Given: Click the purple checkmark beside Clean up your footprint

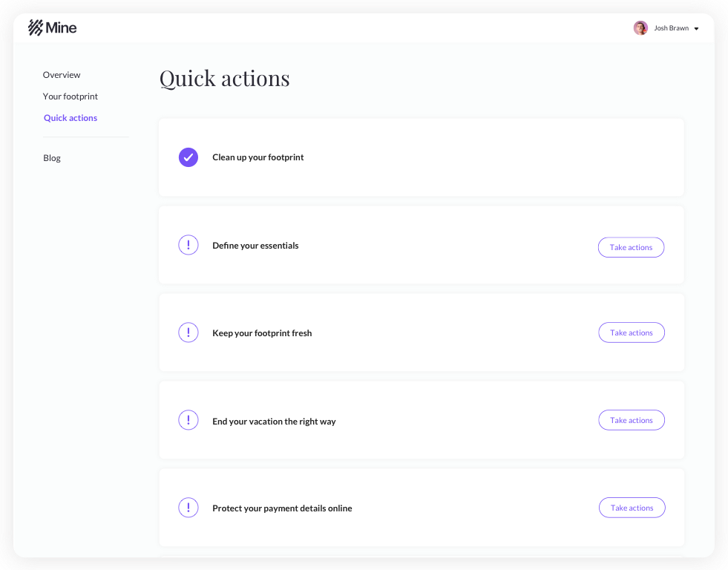Looking at the screenshot, I should pyautogui.click(x=188, y=157).
